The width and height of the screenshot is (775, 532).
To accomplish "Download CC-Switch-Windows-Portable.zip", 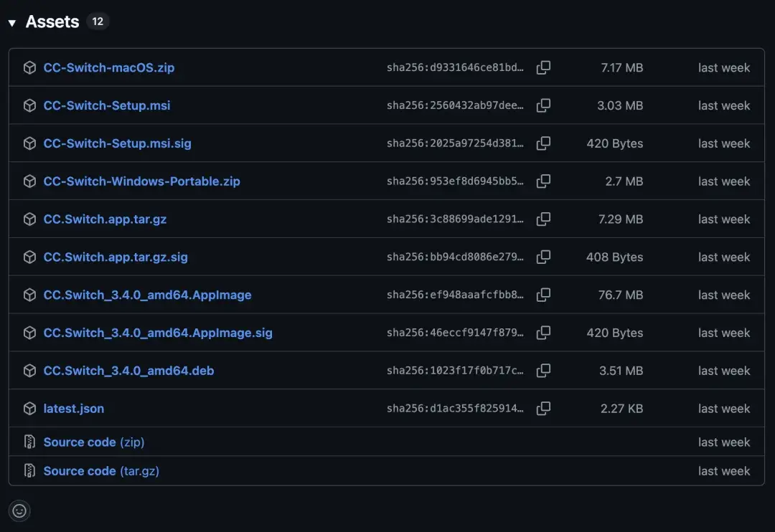I will (x=141, y=181).
